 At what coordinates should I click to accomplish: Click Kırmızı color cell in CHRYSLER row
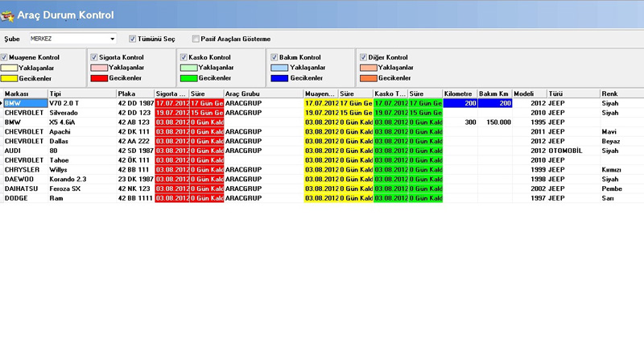621,169
